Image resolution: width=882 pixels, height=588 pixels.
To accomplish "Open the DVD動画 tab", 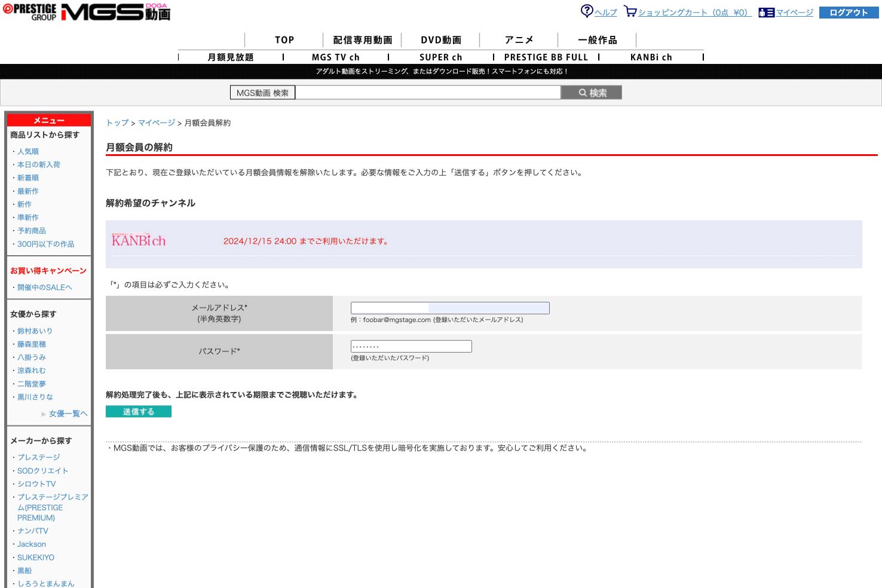I will click(441, 40).
